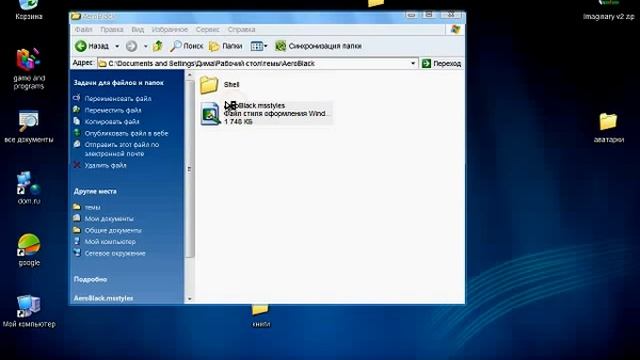Open the Назад history dropdown arrow
The height and width of the screenshot is (360, 640).
click(117, 46)
